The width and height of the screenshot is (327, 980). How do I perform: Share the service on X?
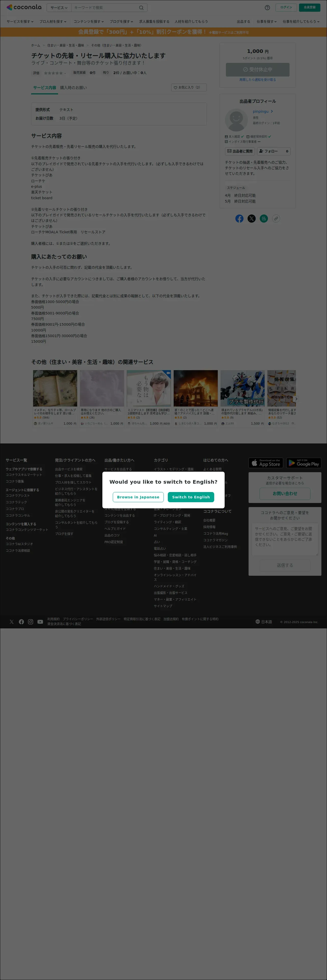coord(252,218)
